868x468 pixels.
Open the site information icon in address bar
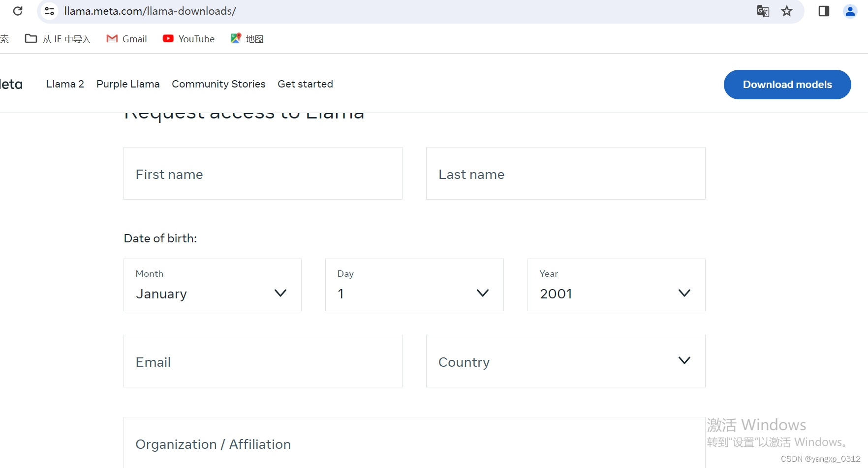coord(49,11)
